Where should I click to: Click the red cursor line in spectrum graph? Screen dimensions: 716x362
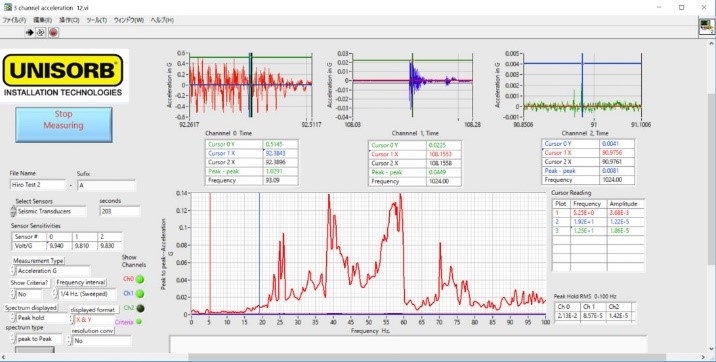210,253
